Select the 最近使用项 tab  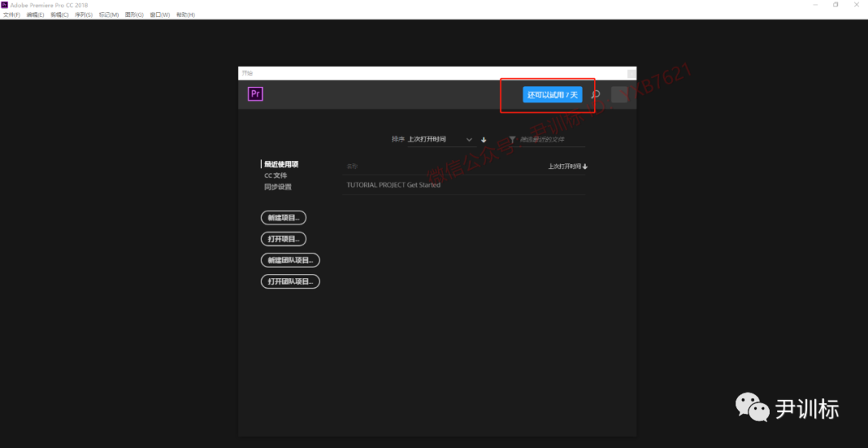pos(281,164)
